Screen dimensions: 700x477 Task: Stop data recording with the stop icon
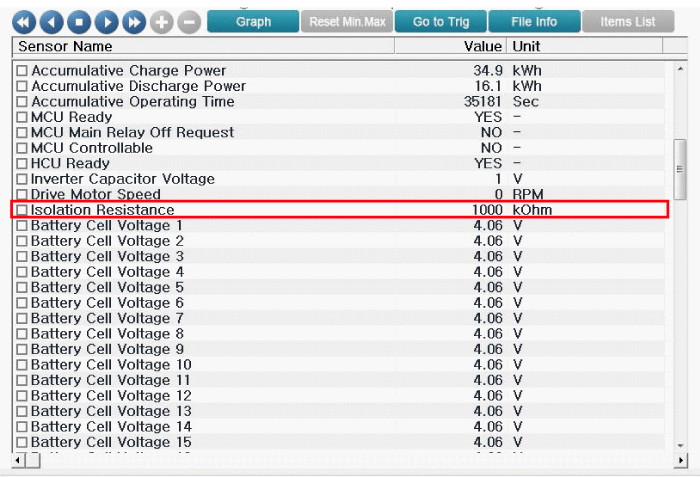click(x=79, y=22)
